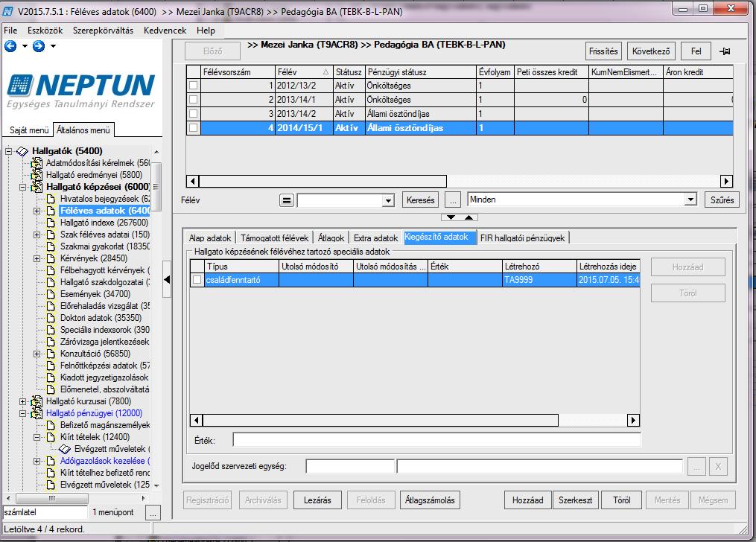
Task: Click the pin icon next to Fel
Action: coord(725,51)
